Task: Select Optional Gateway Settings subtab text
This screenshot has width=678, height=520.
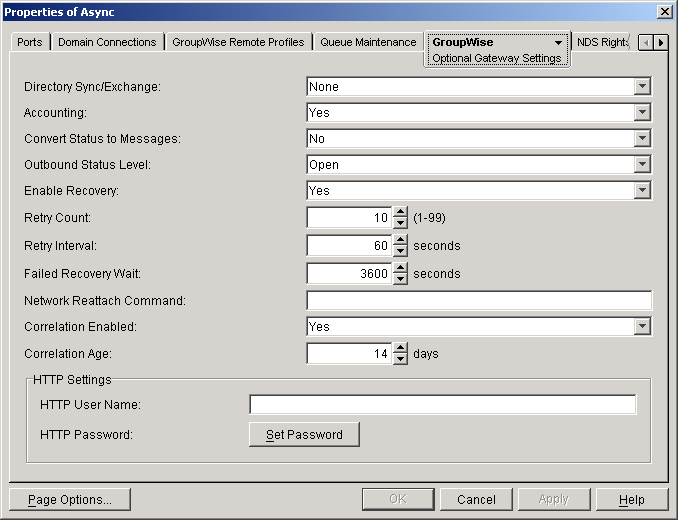Action: (x=496, y=58)
